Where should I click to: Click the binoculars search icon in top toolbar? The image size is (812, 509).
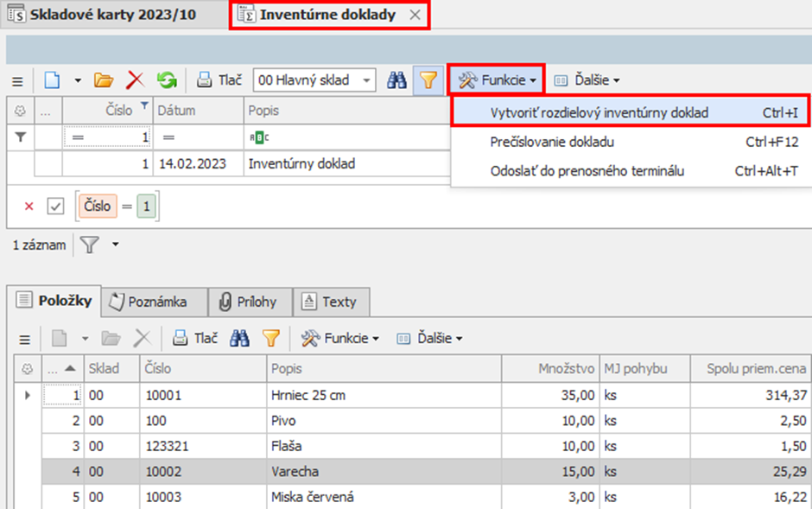coord(396,80)
